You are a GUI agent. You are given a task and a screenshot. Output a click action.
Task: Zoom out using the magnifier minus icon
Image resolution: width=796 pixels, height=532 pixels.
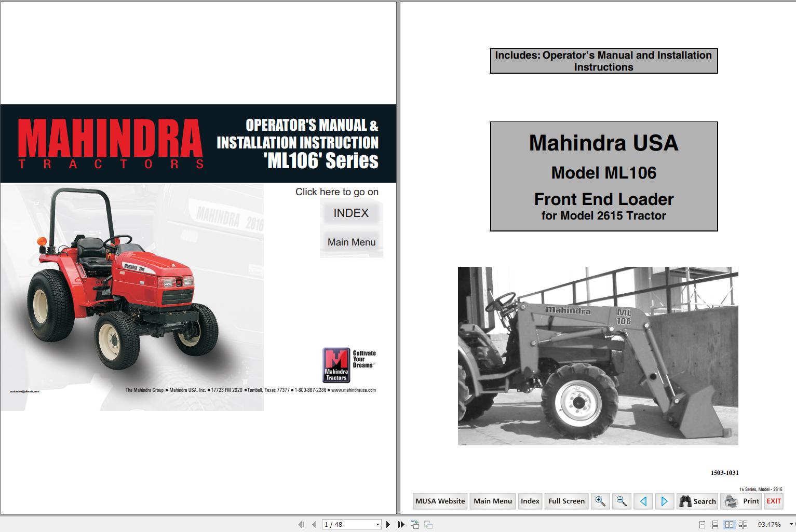pyautogui.click(x=621, y=501)
